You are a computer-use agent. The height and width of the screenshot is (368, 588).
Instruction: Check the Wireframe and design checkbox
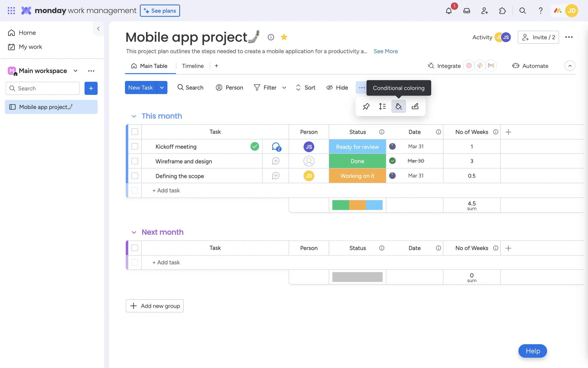coord(135,161)
